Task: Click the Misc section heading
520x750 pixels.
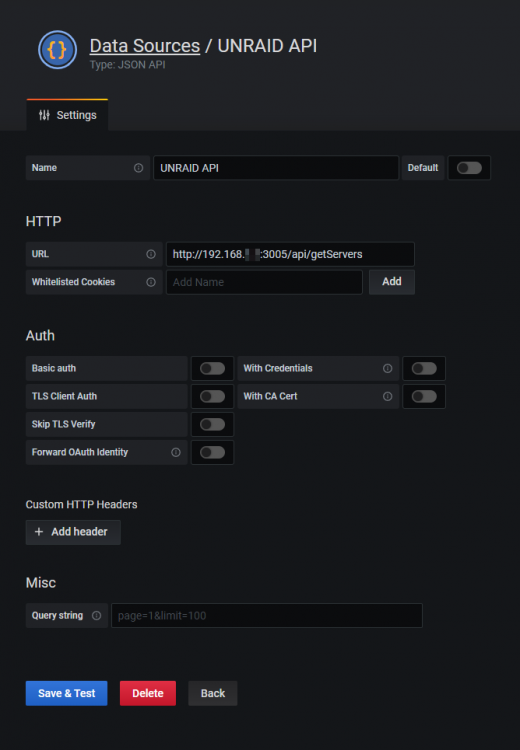Action: pyautogui.click(x=41, y=583)
